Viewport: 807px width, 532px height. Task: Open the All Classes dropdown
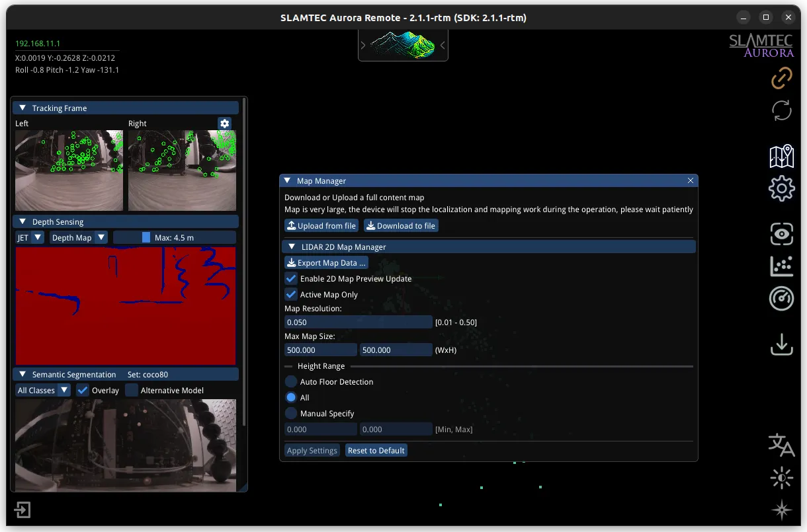(x=42, y=390)
